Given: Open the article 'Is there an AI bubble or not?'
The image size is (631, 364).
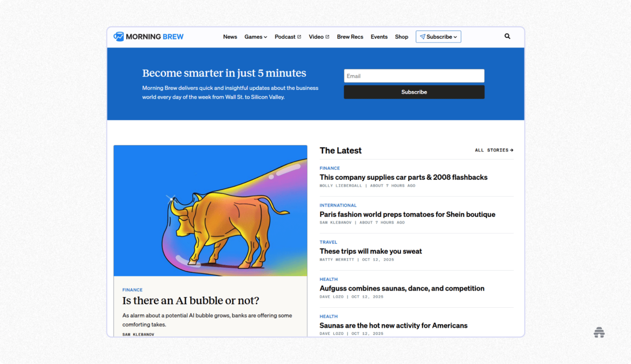Looking at the screenshot, I should point(191,300).
